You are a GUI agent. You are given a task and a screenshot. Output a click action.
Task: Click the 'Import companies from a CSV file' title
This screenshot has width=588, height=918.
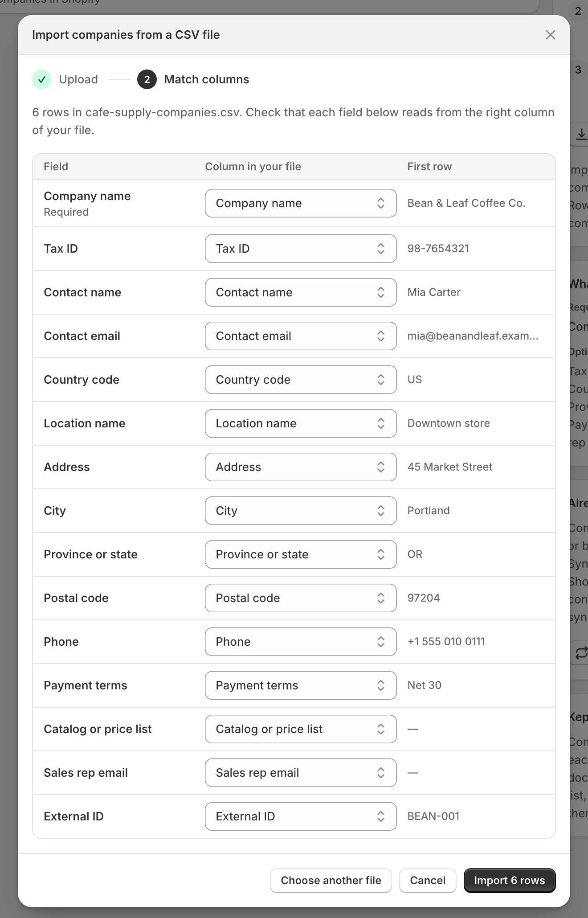pos(126,35)
